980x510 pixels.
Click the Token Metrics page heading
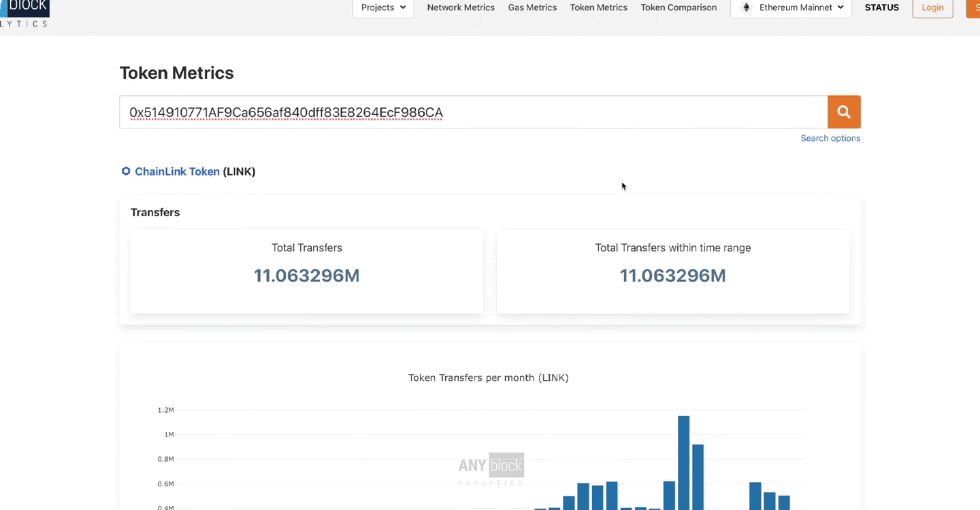point(176,73)
